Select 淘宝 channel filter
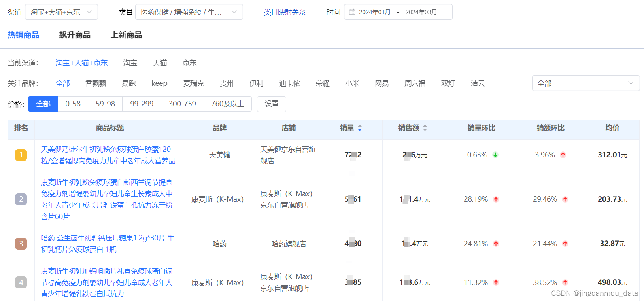Screen dimensions: 644x301 pos(130,63)
